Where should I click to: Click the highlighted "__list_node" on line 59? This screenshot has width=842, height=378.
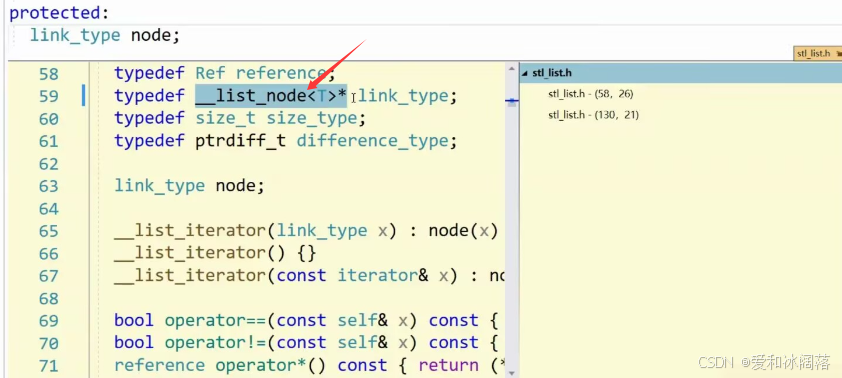[251, 96]
